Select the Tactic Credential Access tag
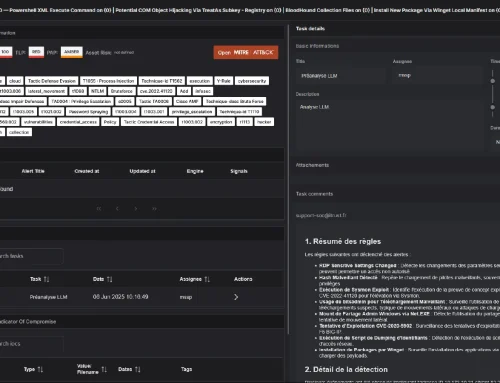The height and width of the screenshot is (383, 500). click(149, 122)
